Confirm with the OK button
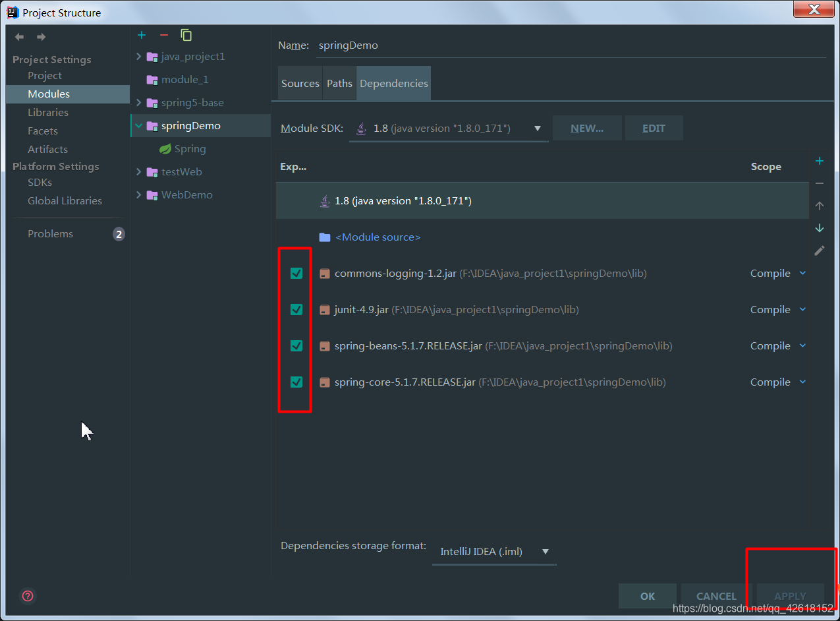The image size is (840, 621). (x=648, y=596)
